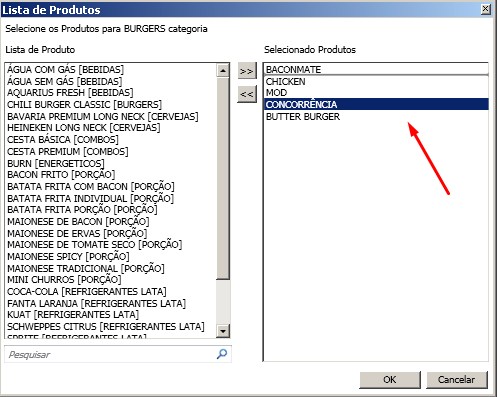The height and width of the screenshot is (397, 501).
Task: Select BUTTER BURGER in selected products
Action: pos(376,117)
